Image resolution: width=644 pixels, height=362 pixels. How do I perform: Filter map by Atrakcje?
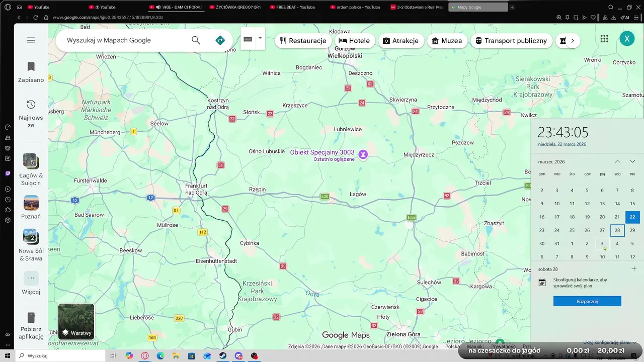(x=401, y=41)
